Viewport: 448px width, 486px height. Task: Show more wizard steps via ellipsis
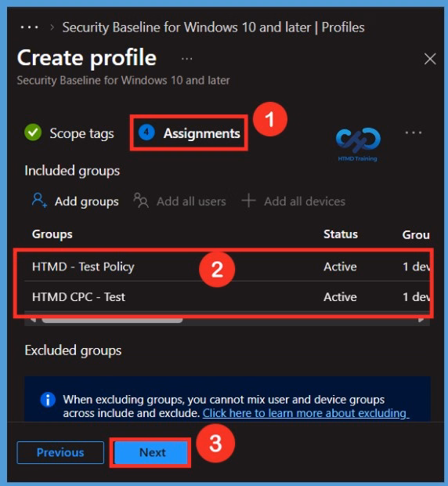click(x=414, y=132)
